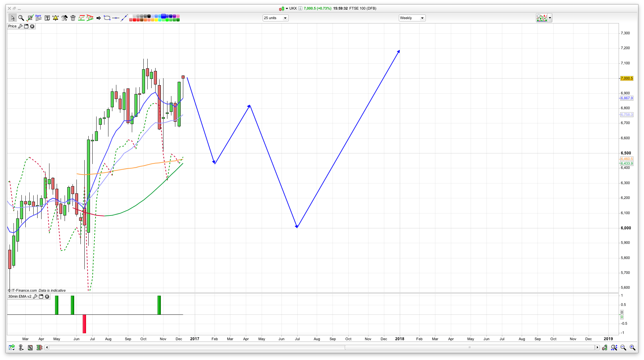This screenshot has width=644, height=360.
Task: Open the Price panel wrench settings
Action: [20, 26]
